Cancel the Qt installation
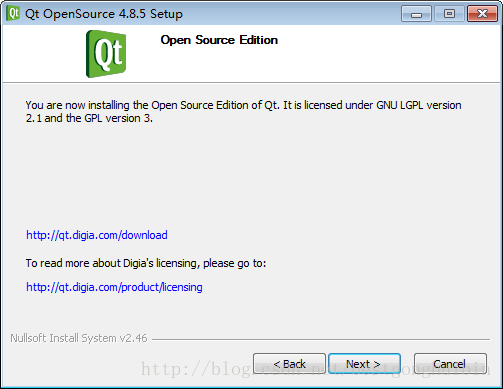503x389 pixels. [450, 364]
